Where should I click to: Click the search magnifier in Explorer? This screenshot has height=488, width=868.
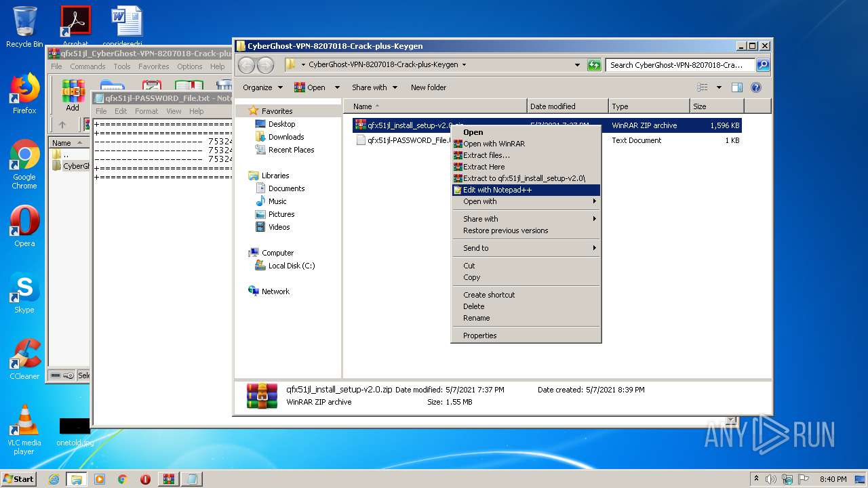(762, 65)
